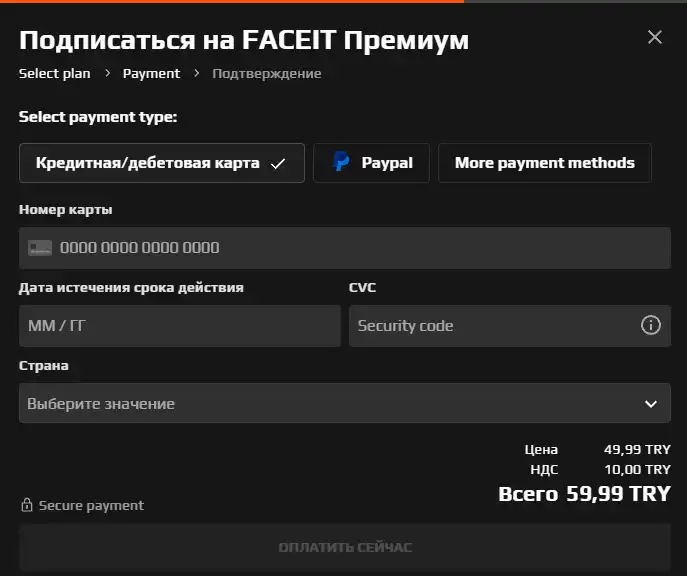Close the FACEIT Premium subscription dialog
The width and height of the screenshot is (687, 576).
click(655, 37)
